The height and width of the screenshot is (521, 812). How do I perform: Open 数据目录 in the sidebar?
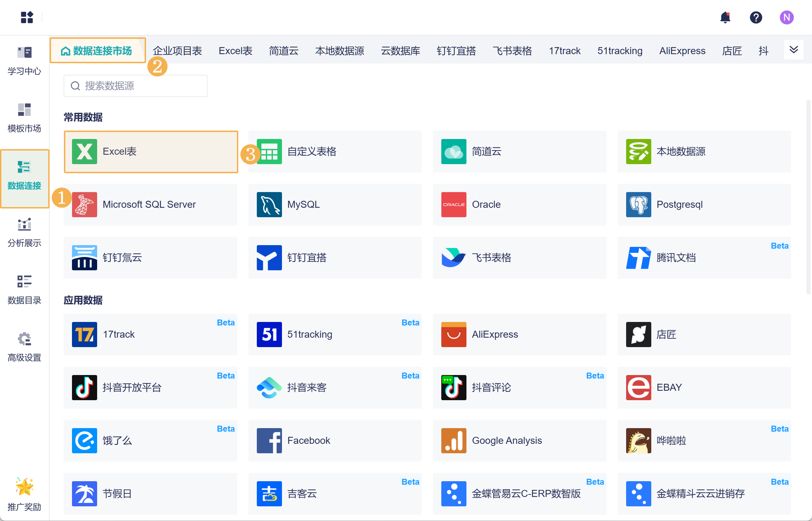pyautogui.click(x=24, y=290)
